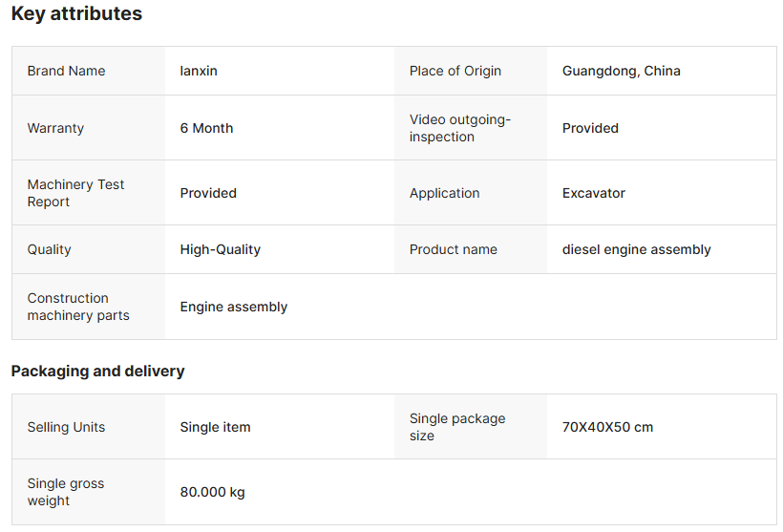Viewport: 783px width, 532px height.
Task: Select the Selling Units label
Action: [66, 427]
